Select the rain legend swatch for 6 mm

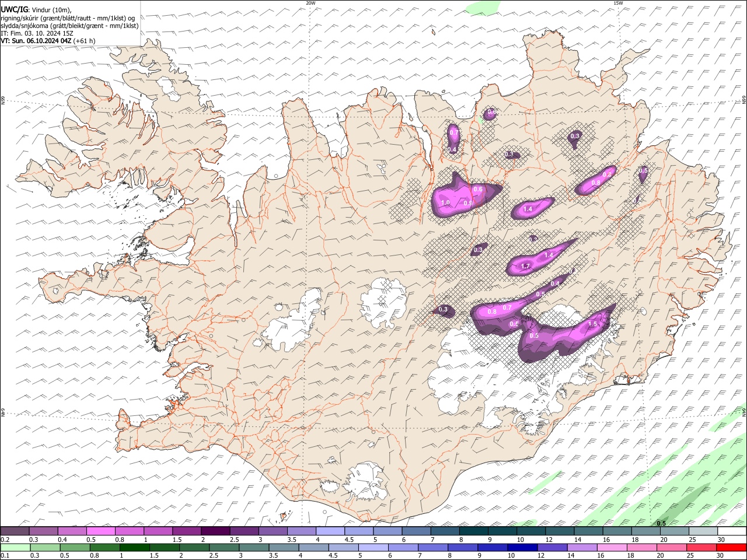point(403,547)
